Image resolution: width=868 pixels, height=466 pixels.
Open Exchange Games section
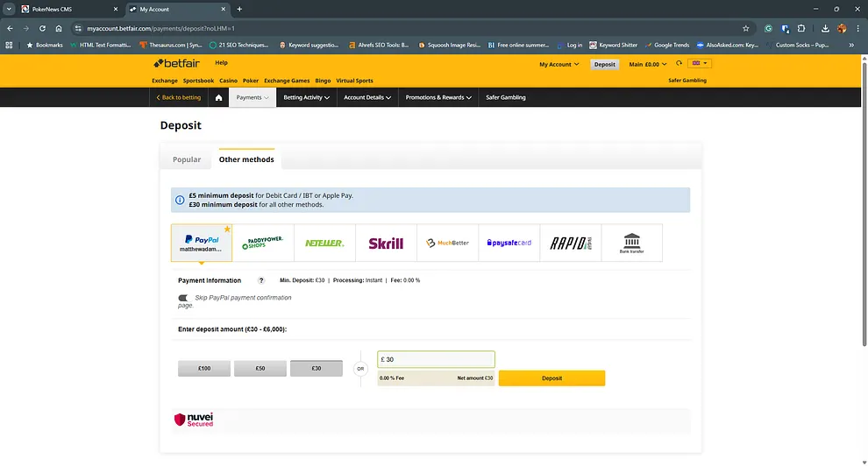pos(287,81)
